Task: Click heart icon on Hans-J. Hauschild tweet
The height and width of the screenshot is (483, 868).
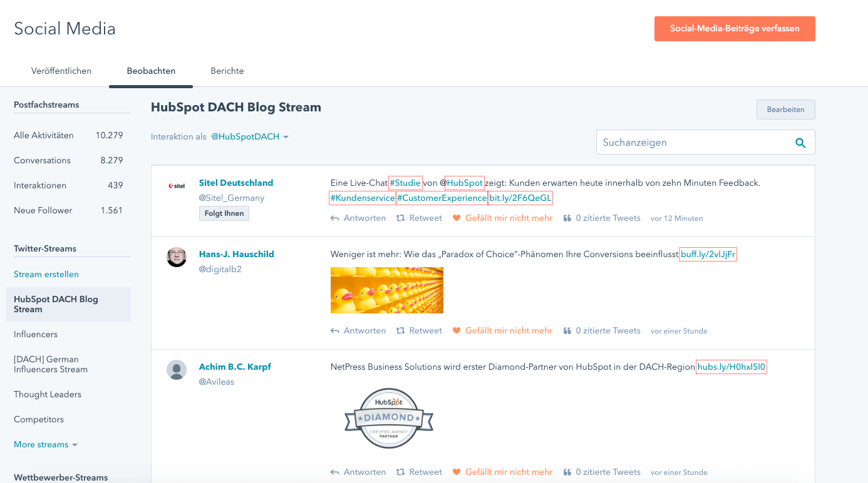Action: [x=457, y=331]
